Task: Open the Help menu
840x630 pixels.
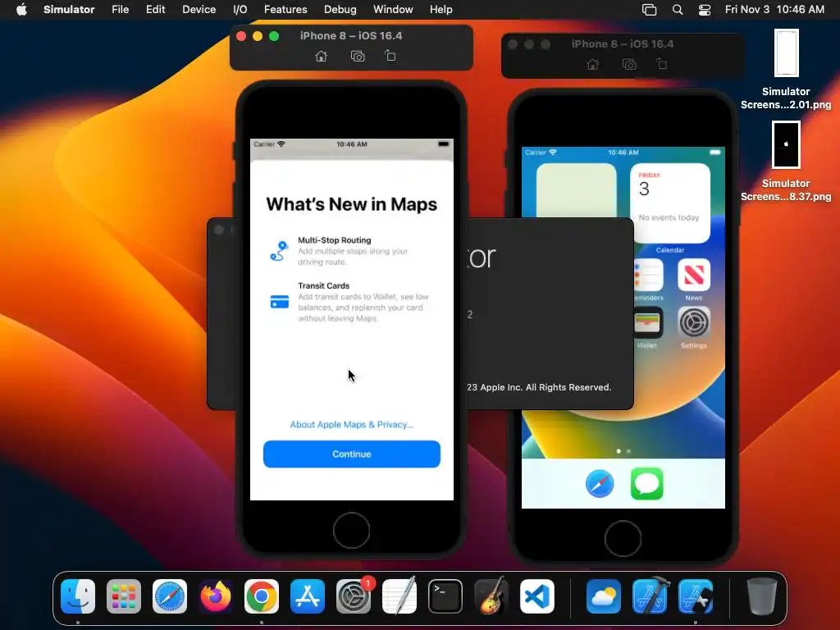Action: [441, 9]
